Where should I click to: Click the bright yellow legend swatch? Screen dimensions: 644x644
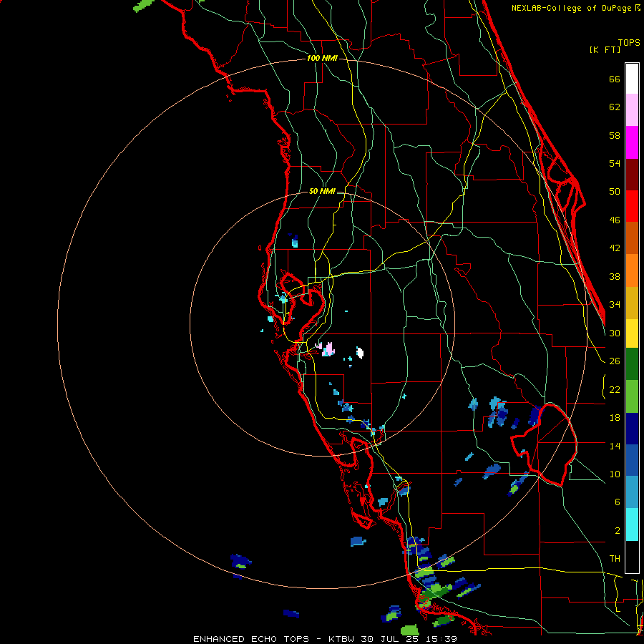[x=632, y=333]
